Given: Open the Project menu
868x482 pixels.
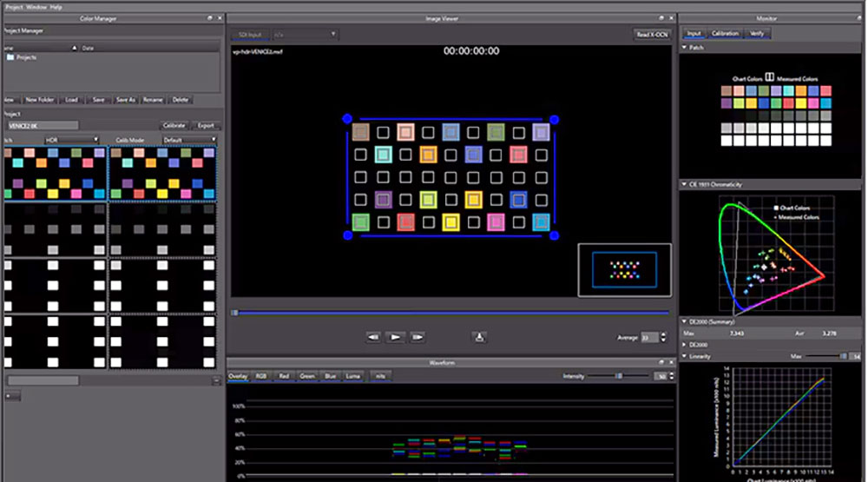Looking at the screenshot, I should click(13, 7).
